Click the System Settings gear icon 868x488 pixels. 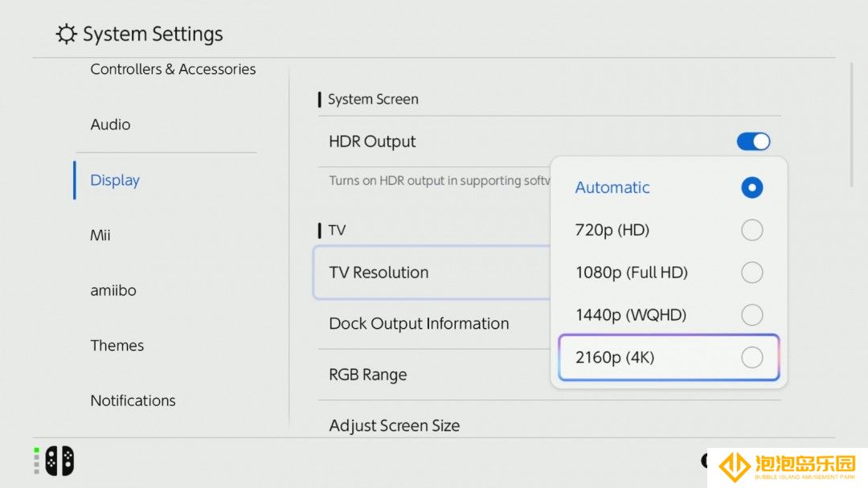[x=66, y=34]
